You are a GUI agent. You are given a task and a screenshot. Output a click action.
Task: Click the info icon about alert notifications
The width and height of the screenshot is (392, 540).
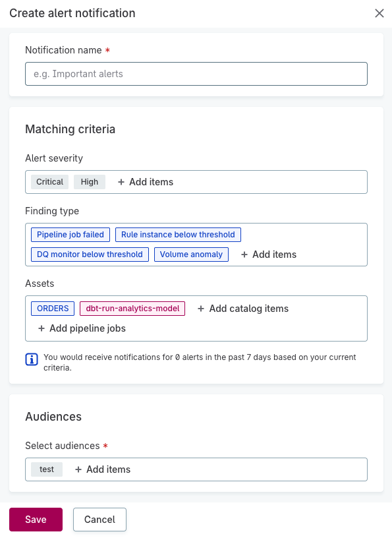pos(31,359)
